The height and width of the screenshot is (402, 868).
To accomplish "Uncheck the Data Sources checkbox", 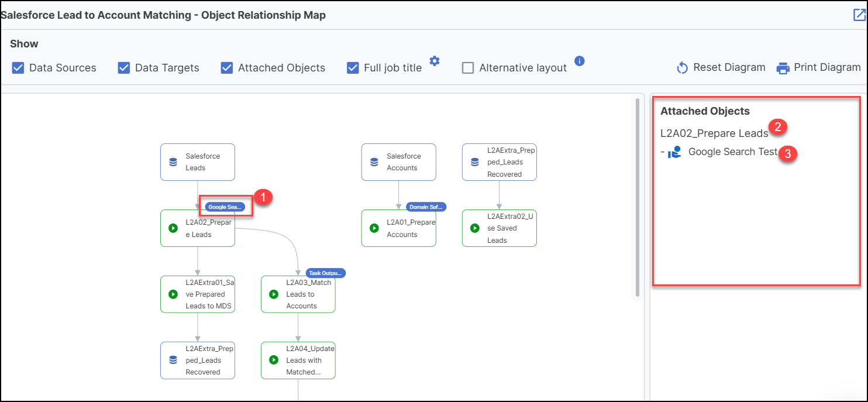I will tap(18, 68).
